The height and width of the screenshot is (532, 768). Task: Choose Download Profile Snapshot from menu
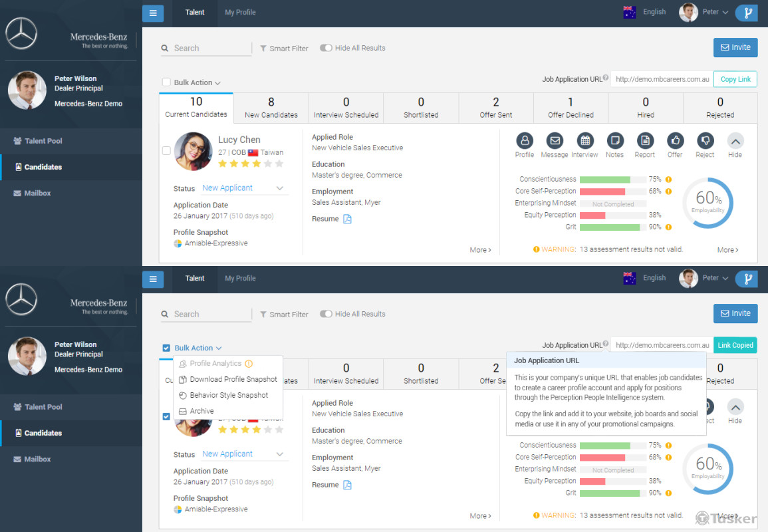tap(233, 379)
